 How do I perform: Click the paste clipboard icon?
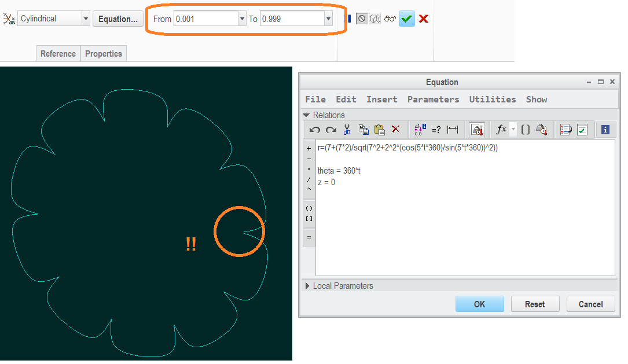pos(379,130)
